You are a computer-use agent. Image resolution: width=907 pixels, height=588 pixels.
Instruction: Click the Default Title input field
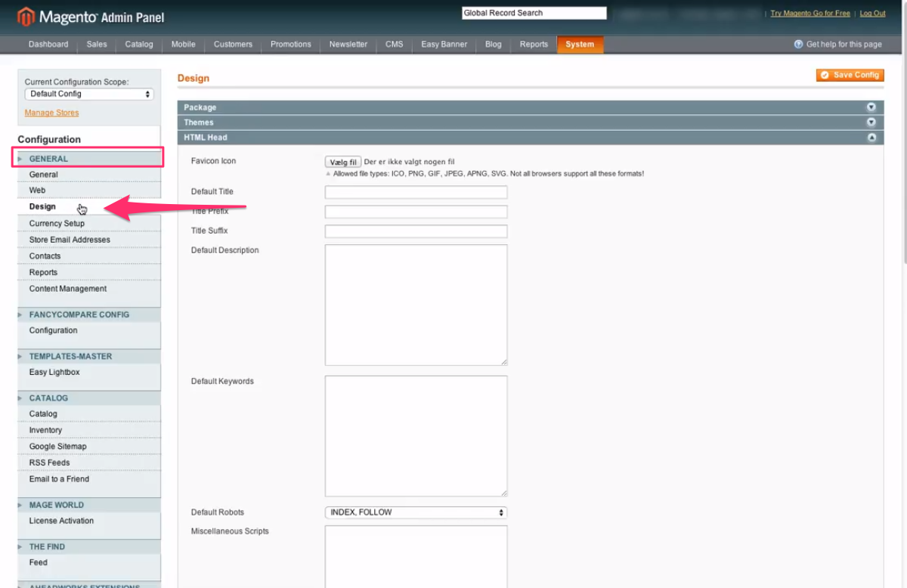pos(416,192)
